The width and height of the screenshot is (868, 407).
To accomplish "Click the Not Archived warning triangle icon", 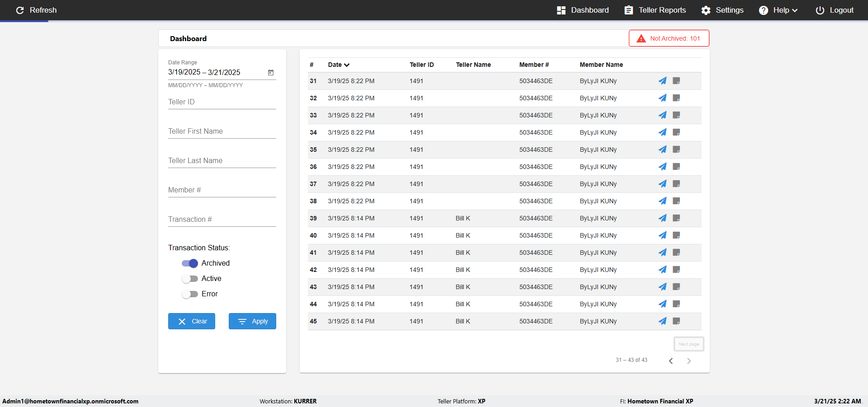I will 641,38.
